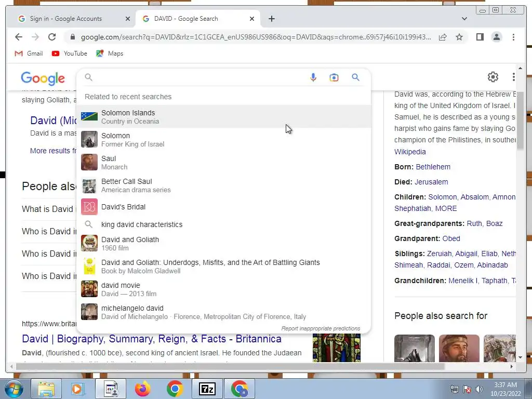Open the Maps bookmark

[x=110, y=54]
